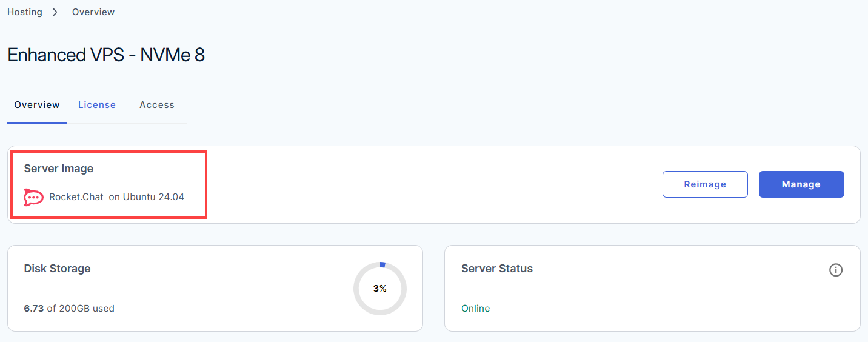This screenshot has width=868, height=342.
Task: Open the Server Status info icon
Action: point(836,270)
